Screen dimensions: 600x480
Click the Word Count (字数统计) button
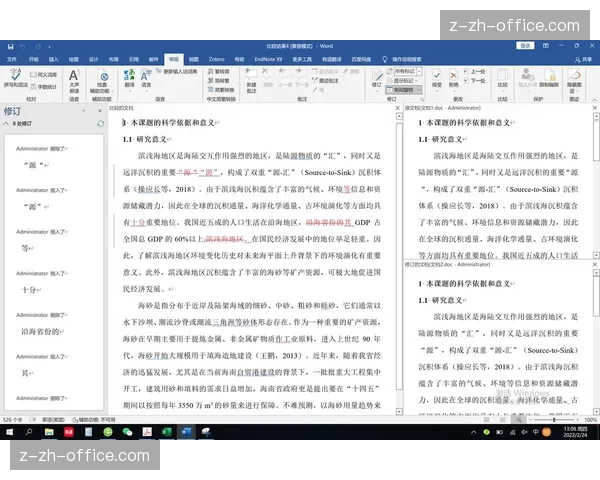(44, 87)
